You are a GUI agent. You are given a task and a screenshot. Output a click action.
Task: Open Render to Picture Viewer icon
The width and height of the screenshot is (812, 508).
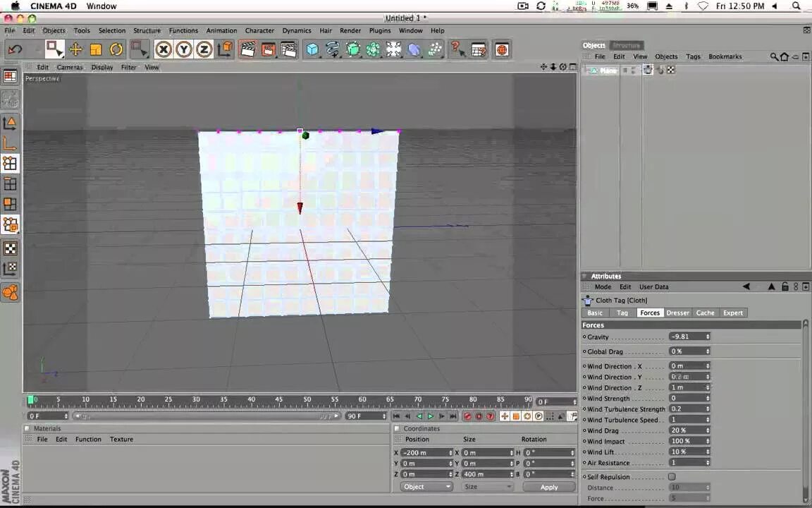(269, 49)
